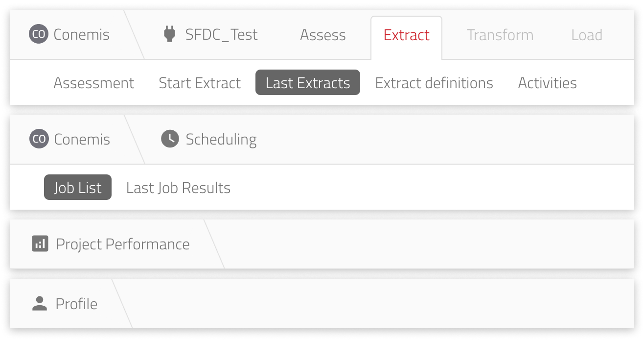
Task: Select the Extract tab
Action: click(x=406, y=35)
